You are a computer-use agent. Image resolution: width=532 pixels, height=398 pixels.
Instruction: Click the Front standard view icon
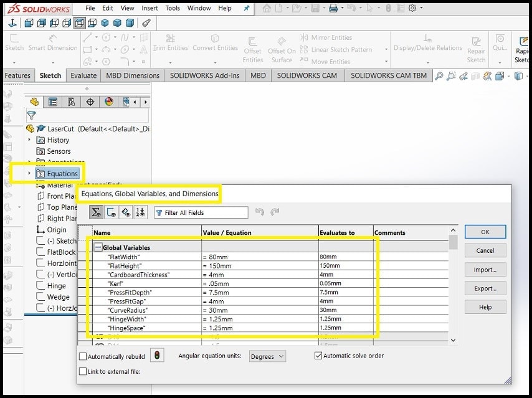coord(29,23)
